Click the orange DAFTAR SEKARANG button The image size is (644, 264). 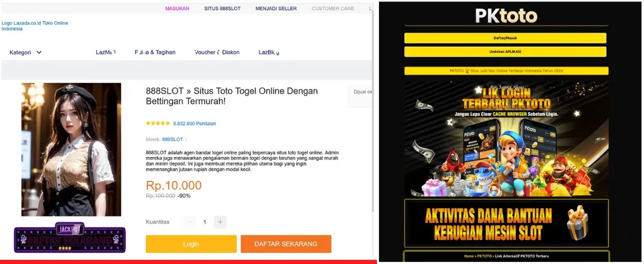286,244
